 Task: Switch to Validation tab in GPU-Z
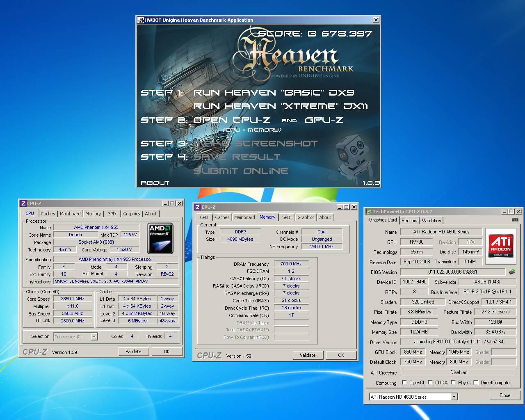pyautogui.click(x=431, y=221)
